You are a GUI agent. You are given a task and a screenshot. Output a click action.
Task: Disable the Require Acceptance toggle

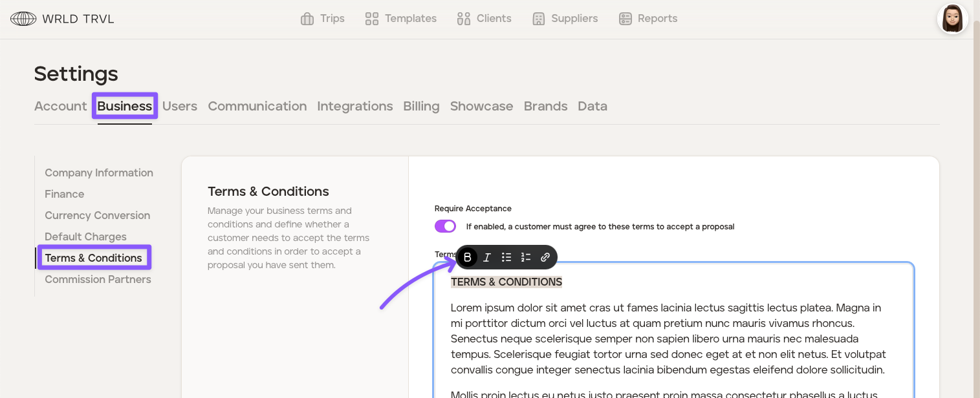445,226
